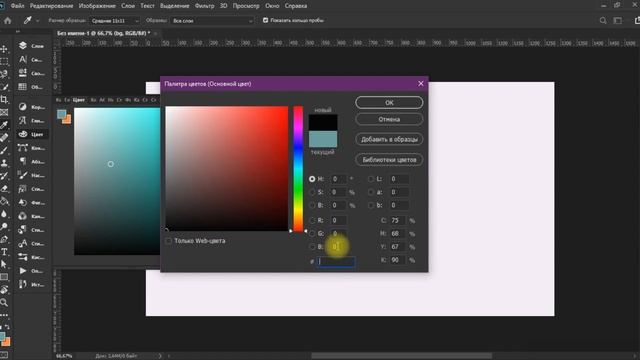Image resolution: width=640 pixels, height=360 pixels.
Task: Open the Ист… history panel icon
Action: 22,284
